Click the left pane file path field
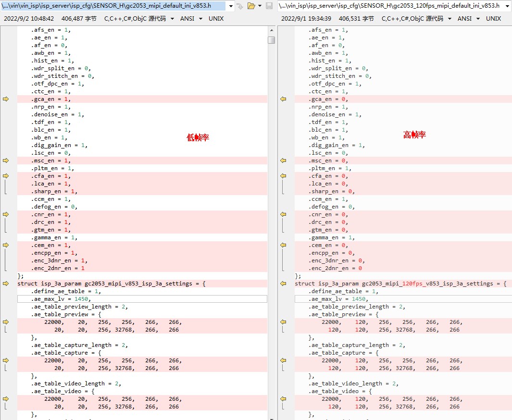The height and width of the screenshot is (420, 512). click(113, 6)
